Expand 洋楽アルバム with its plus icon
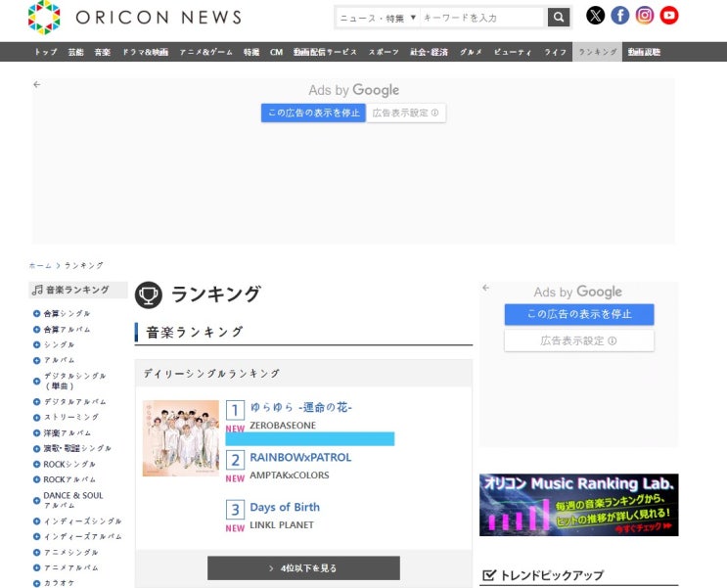The width and height of the screenshot is (727, 588). 36,433
